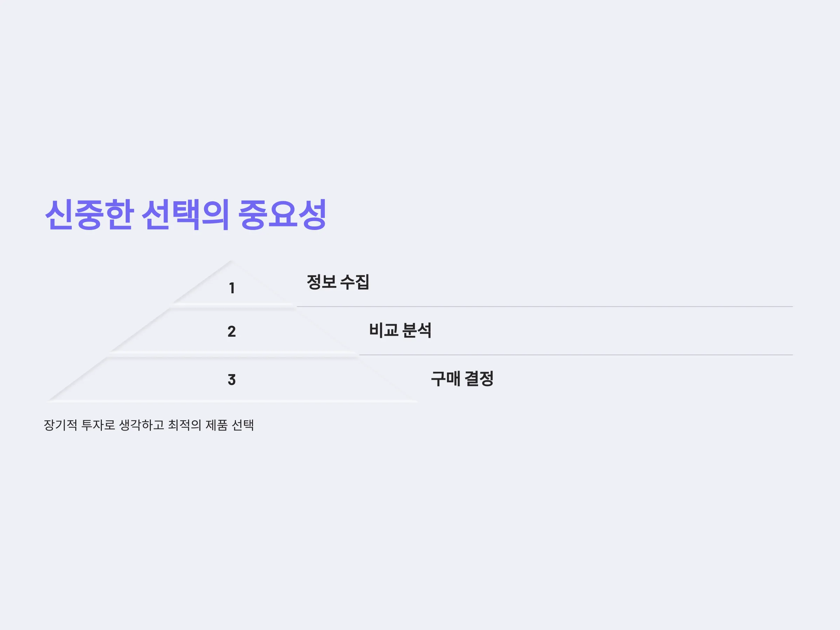Click 장기적 in the footer sentence
Viewport: 840px width, 630px height.
(x=61, y=425)
